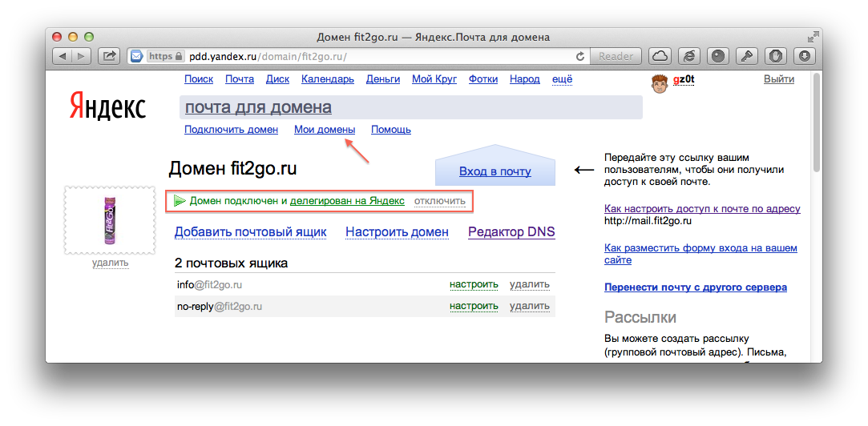This screenshot has width=868, height=426.
Task: Open 'Как разместить форму входа на вашем сайте'
Action: click(700, 254)
